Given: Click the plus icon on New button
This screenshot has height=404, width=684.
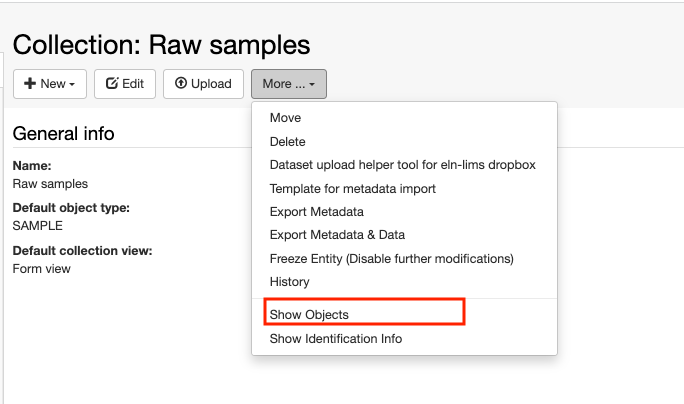Looking at the screenshot, I should (30, 83).
